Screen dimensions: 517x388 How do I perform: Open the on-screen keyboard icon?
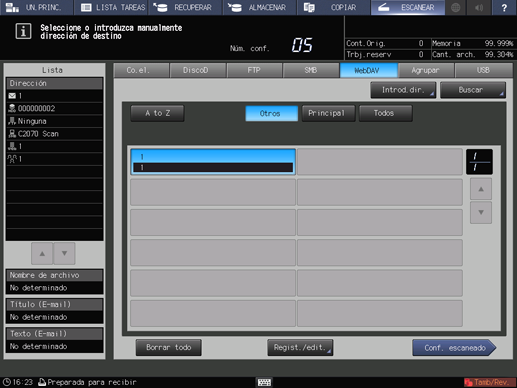tap(264, 382)
